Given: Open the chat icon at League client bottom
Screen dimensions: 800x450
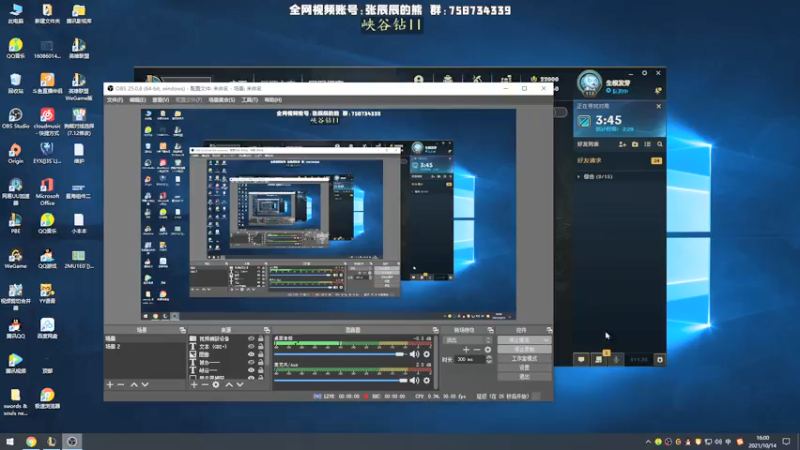Looking at the screenshot, I should click(x=581, y=360).
